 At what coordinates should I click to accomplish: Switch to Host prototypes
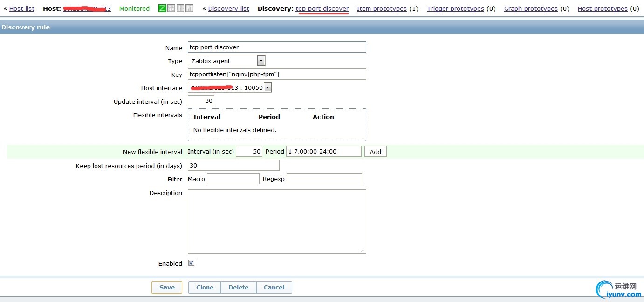[603, 8]
